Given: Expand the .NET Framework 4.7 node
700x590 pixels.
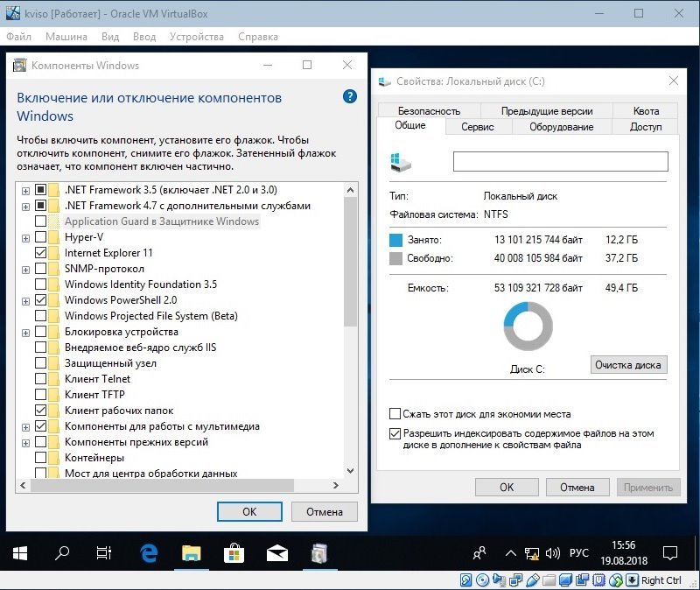Looking at the screenshot, I should click(x=26, y=207).
